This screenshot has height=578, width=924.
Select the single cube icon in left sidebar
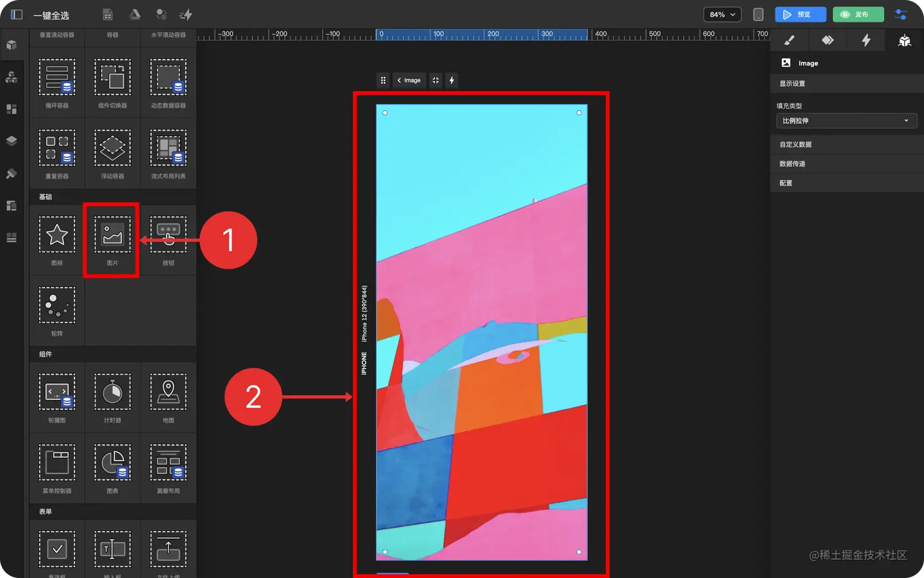point(12,45)
